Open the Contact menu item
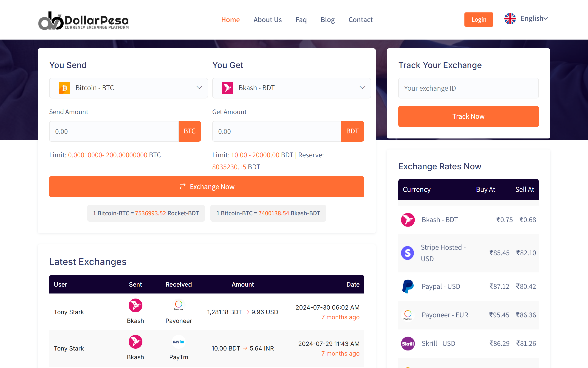This screenshot has height=368, width=588. point(361,20)
